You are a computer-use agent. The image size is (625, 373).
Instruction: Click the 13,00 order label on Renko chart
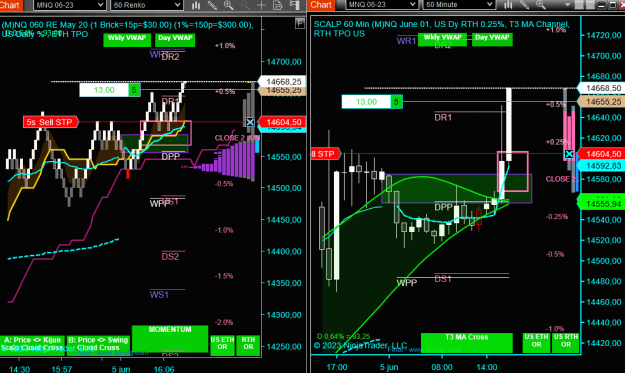coord(104,90)
